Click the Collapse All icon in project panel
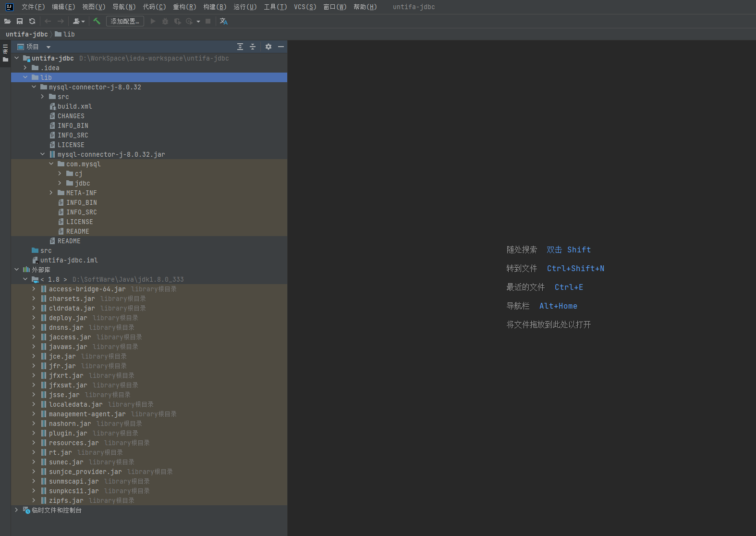756x536 pixels. click(x=253, y=47)
